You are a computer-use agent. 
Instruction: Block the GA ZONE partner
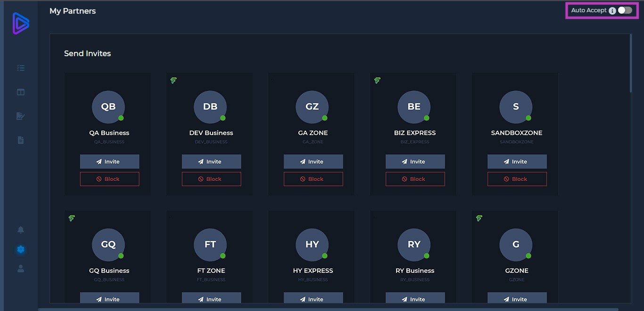click(x=313, y=179)
